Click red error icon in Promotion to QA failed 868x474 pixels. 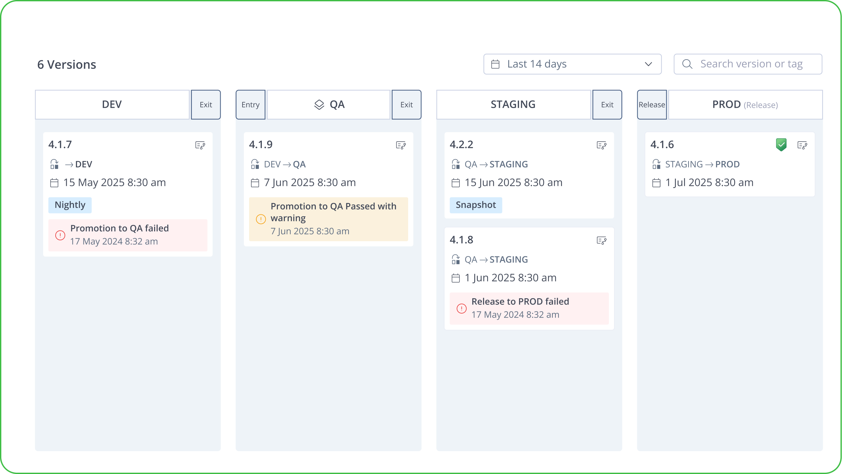tap(60, 235)
